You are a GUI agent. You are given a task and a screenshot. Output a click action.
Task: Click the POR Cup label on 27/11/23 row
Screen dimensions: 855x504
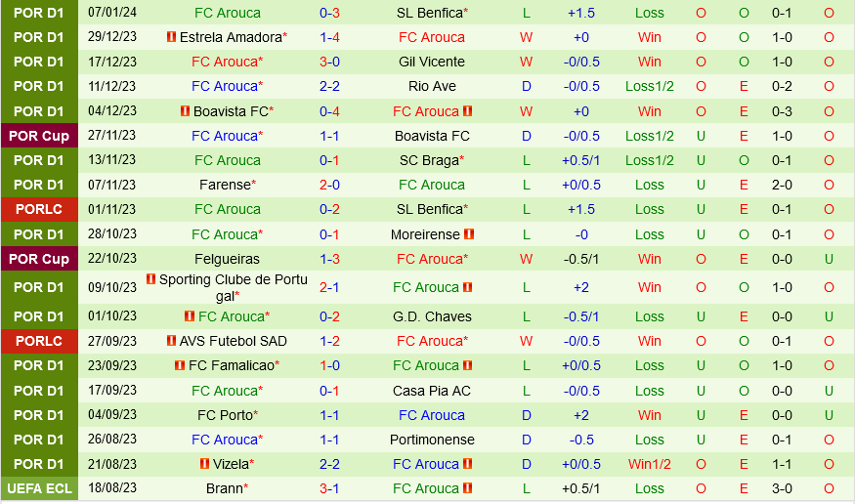coord(39,136)
